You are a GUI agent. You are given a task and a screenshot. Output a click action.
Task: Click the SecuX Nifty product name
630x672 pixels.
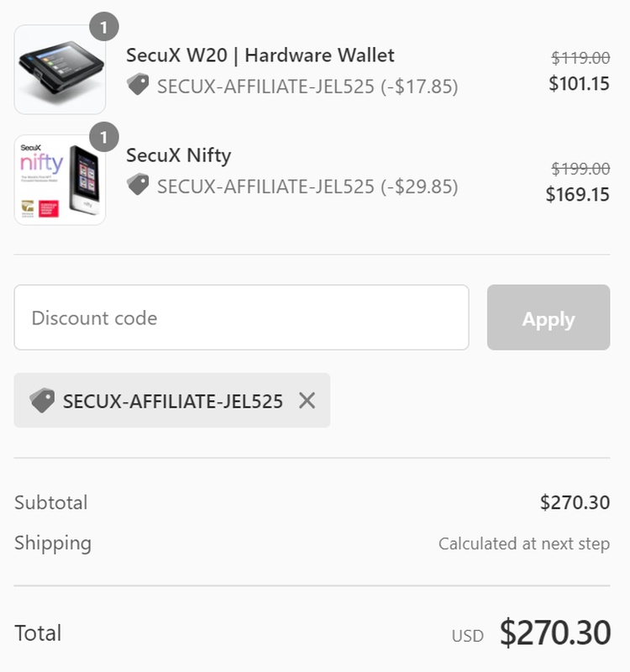pos(179,155)
